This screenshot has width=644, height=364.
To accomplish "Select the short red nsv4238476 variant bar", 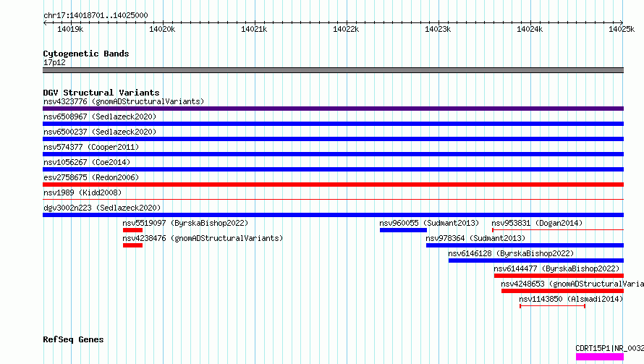I will 132,245.
